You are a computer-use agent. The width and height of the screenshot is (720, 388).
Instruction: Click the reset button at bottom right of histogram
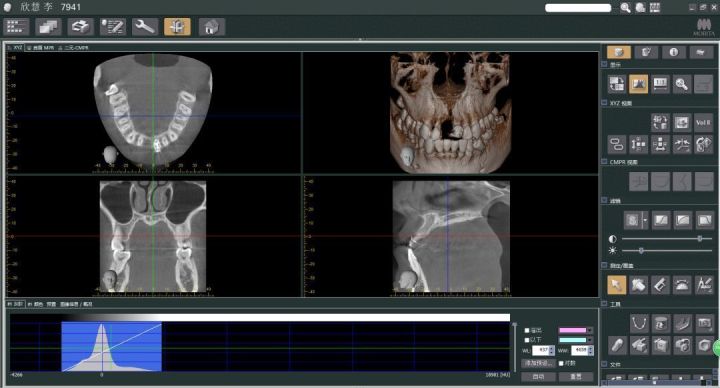tap(576, 377)
